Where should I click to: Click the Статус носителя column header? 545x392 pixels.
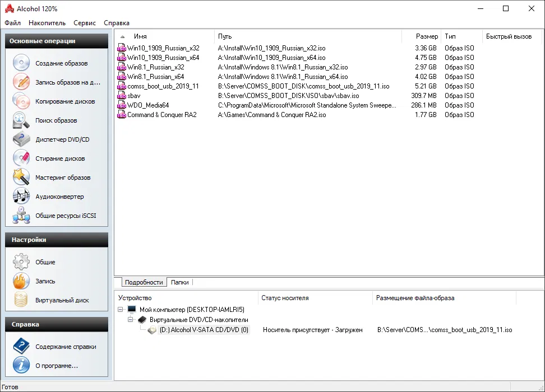pos(315,298)
